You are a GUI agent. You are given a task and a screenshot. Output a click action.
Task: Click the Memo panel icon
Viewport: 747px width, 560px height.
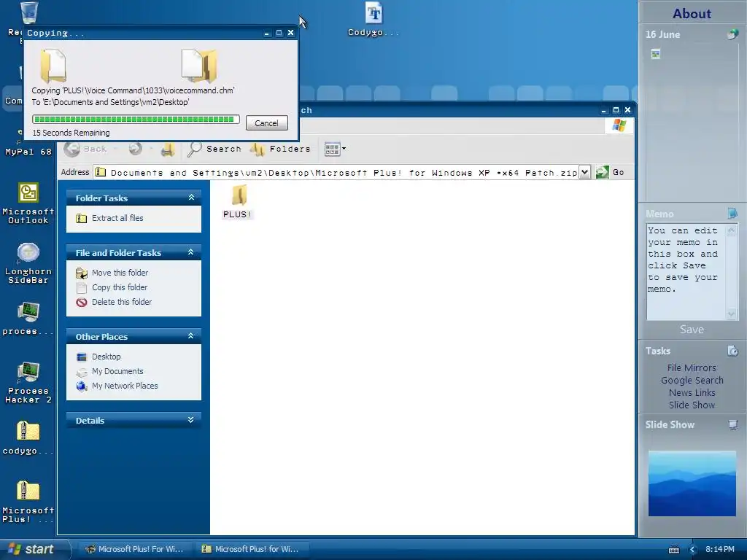click(732, 214)
